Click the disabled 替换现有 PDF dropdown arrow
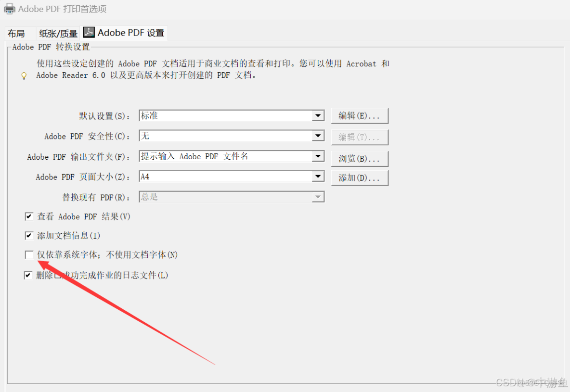The image size is (570, 392). tap(318, 197)
